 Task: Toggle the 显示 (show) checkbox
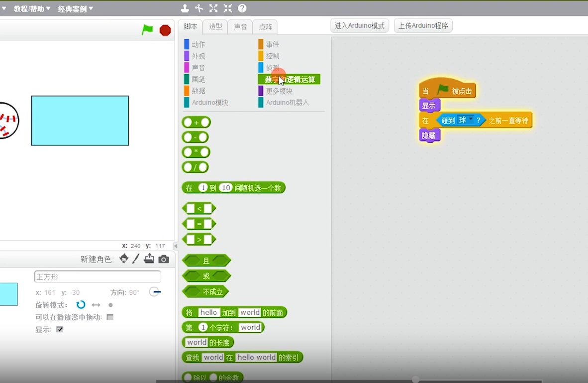(x=60, y=329)
